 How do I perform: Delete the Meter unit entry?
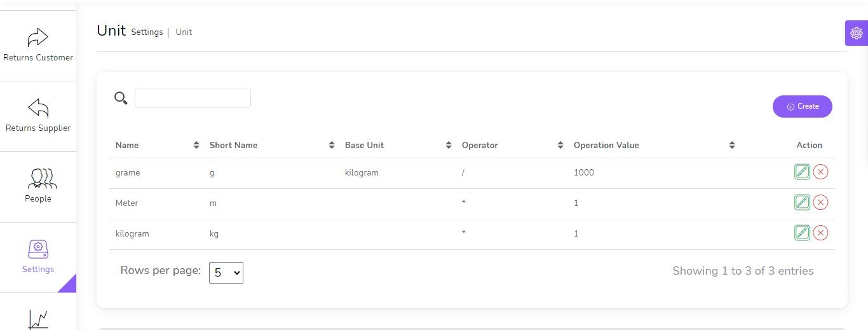(x=820, y=202)
